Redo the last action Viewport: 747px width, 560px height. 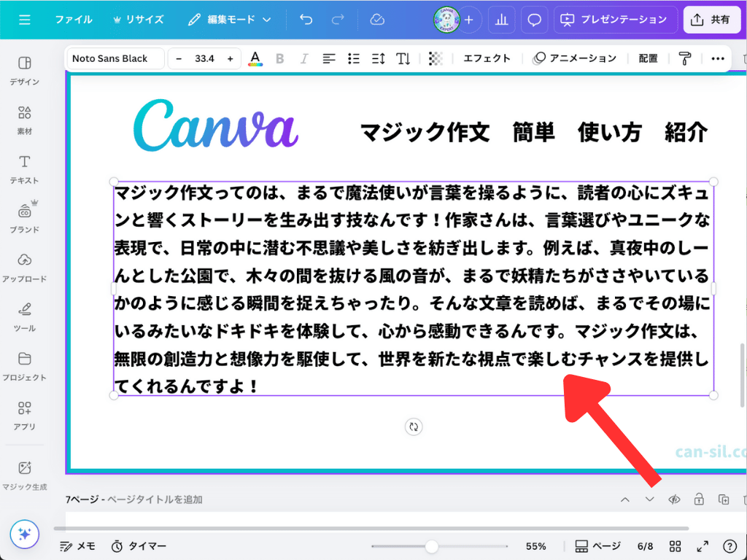click(338, 20)
